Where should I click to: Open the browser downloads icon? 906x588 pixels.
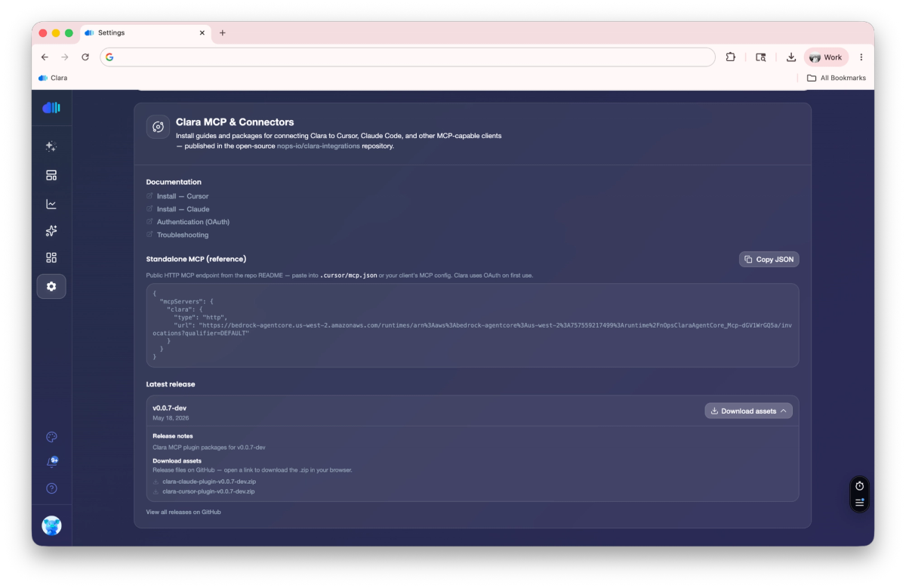791,57
